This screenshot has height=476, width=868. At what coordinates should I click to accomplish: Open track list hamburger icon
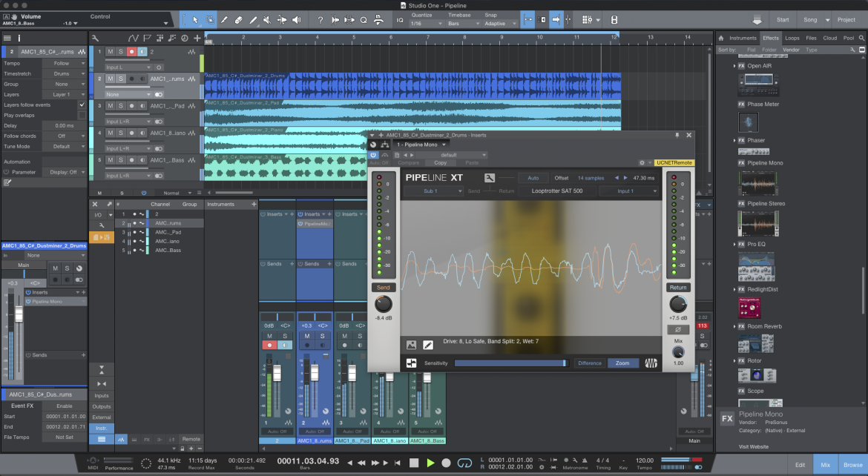click(7, 39)
